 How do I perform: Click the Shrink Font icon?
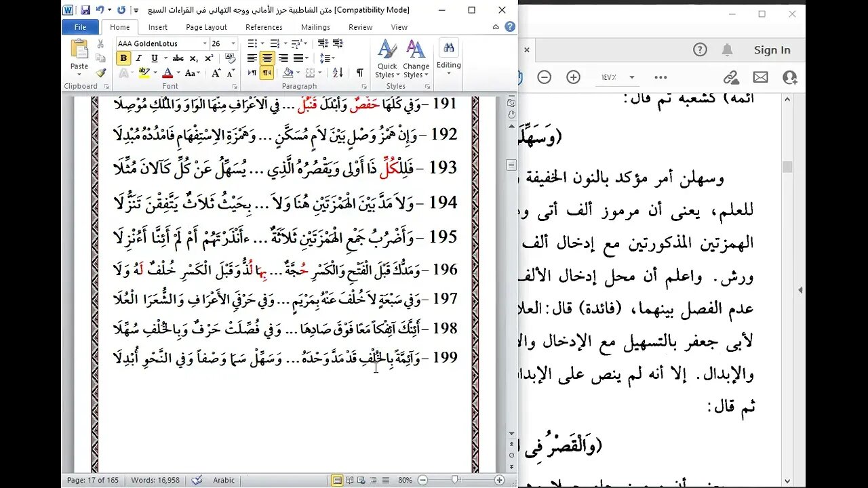[x=230, y=73]
